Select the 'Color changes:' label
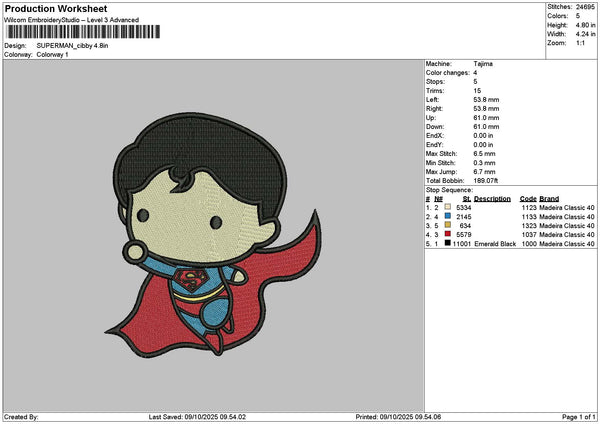The width and height of the screenshot is (600, 424). pyautogui.click(x=448, y=73)
